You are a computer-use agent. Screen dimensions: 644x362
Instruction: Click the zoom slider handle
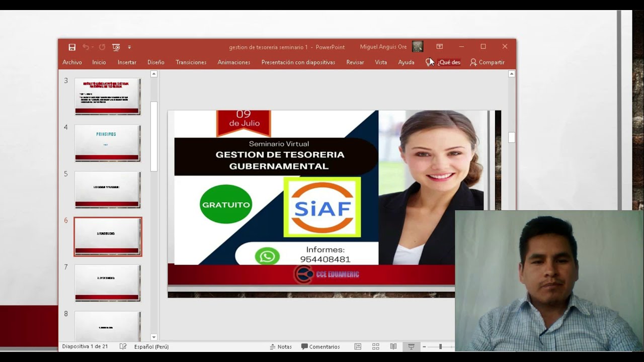click(x=440, y=346)
